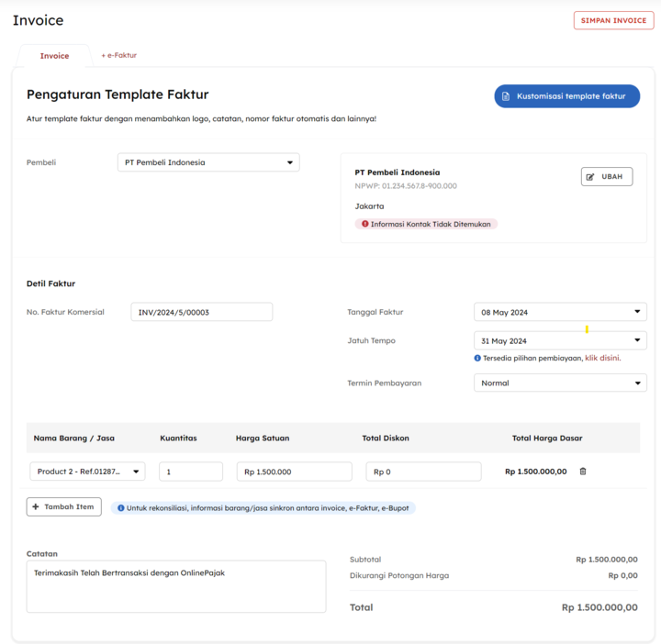The height and width of the screenshot is (644, 661).
Task: Open the Tanggal Faktur date dropdown
Action: point(560,312)
